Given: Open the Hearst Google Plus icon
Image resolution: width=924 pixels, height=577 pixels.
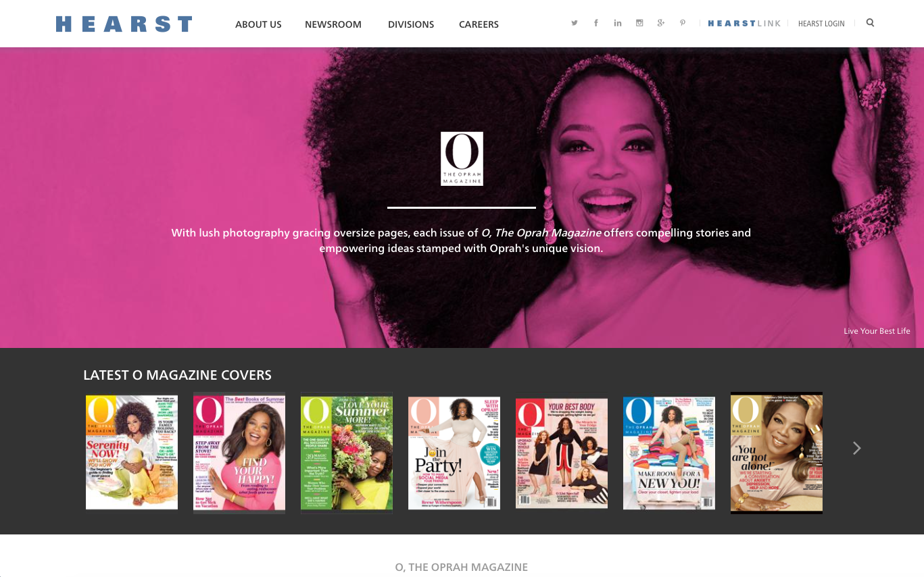Looking at the screenshot, I should [661, 23].
